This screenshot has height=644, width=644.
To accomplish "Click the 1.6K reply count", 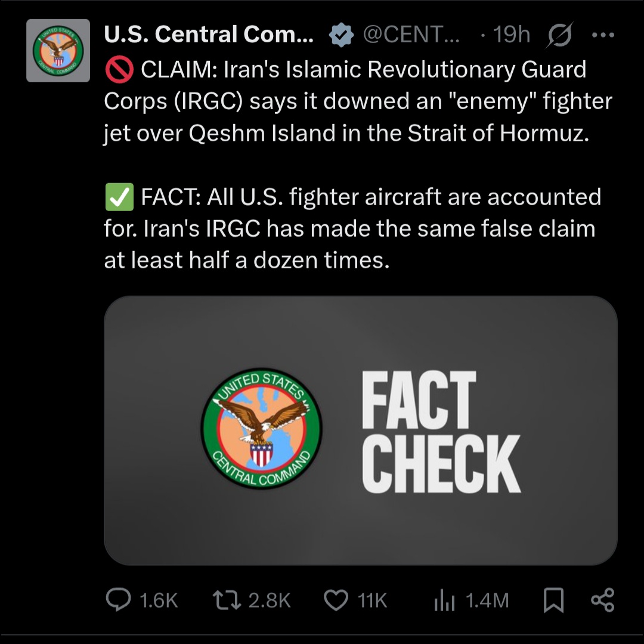I will coord(159,600).
